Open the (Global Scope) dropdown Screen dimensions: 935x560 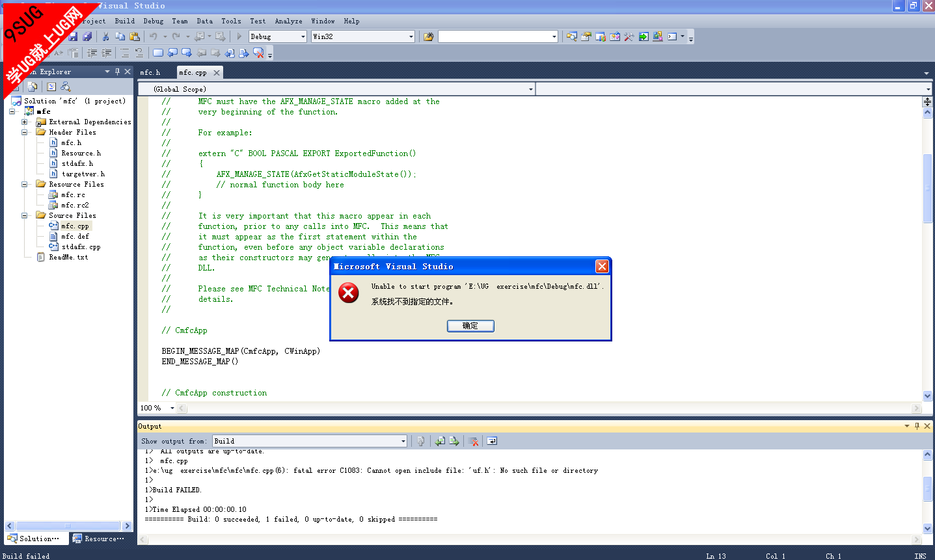click(x=531, y=89)
